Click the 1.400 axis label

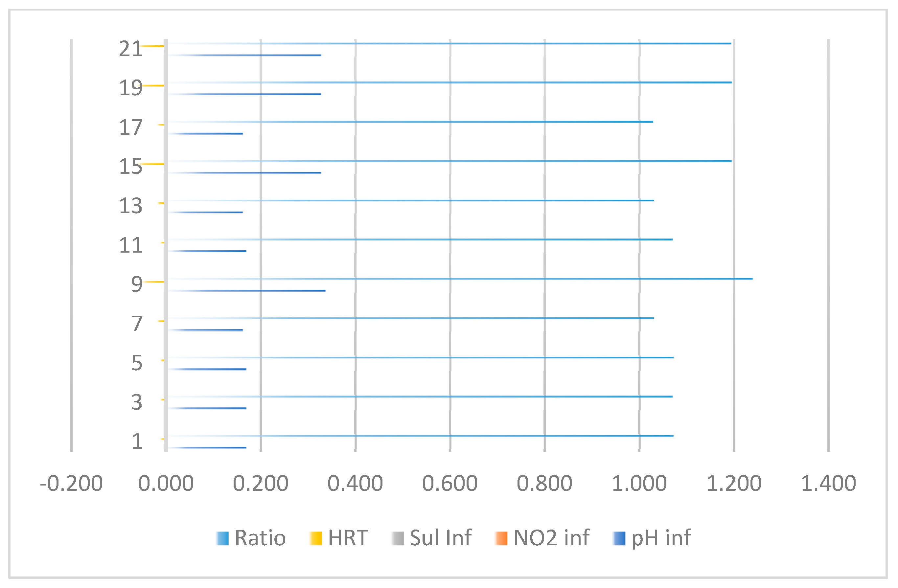pos(829,484)
